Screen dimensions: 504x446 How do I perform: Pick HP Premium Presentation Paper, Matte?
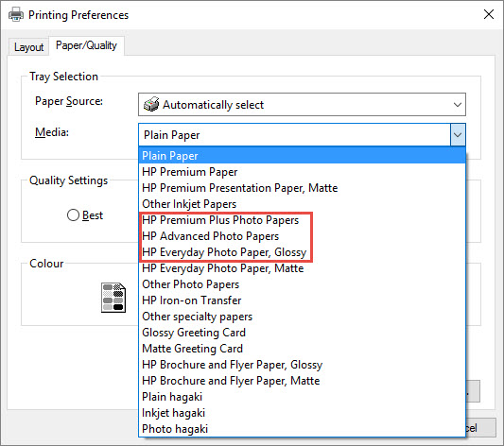[x=302, y=188]
